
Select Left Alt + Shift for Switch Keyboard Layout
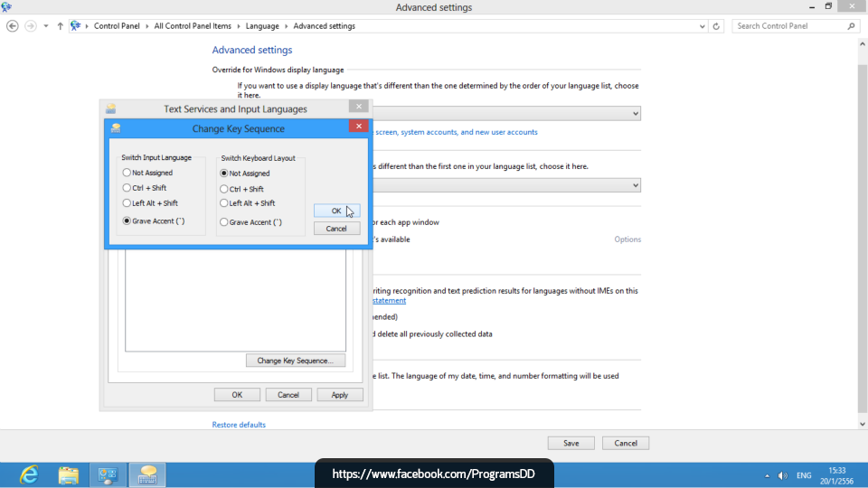click(x=224, y=203)
